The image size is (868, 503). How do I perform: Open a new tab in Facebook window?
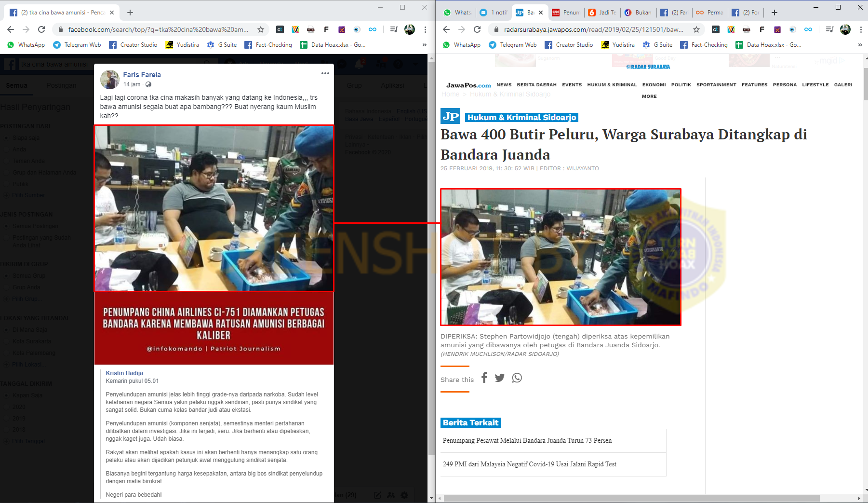tap(130, 13)
